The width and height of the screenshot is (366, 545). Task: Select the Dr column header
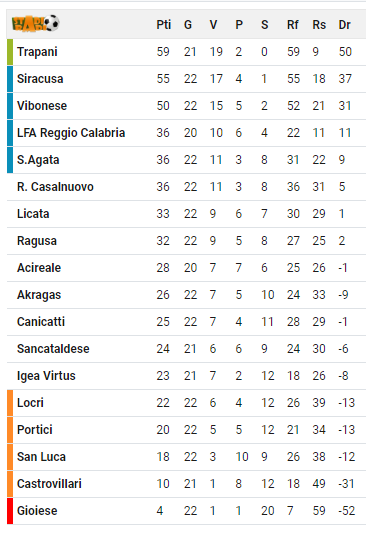coord(344,25)
